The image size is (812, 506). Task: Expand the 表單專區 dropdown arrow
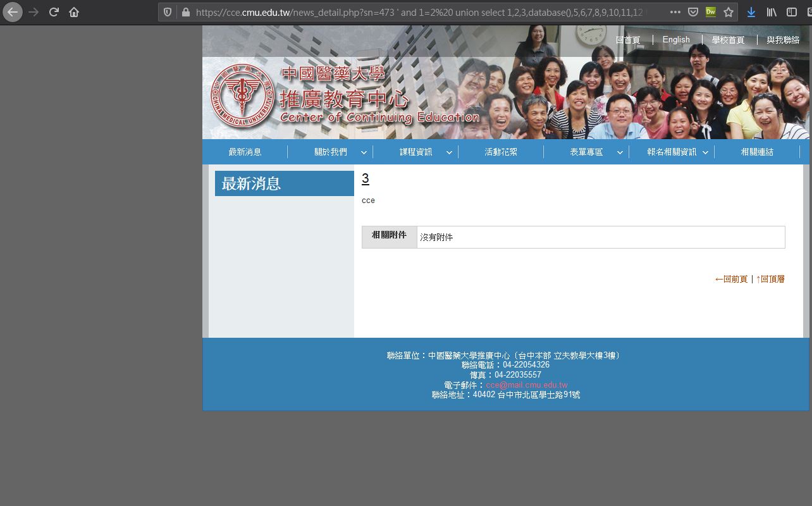pyautogui.click(x=620, y=152)
